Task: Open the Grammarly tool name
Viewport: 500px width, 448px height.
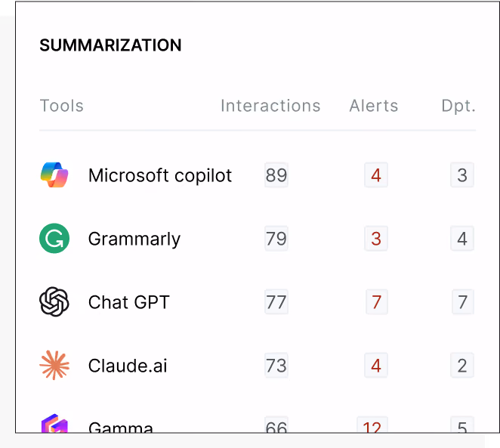Action: tap(134, 239)
